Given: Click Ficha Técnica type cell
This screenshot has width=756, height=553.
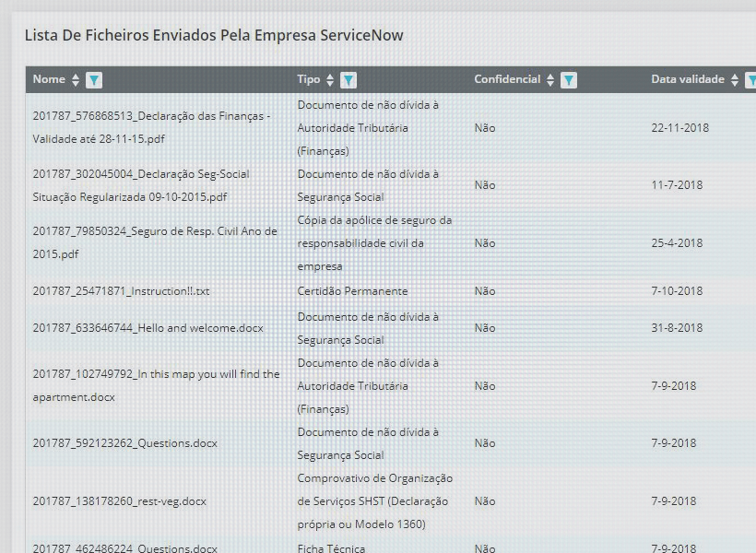Looking at the screenshot, I should coord(331,548).
